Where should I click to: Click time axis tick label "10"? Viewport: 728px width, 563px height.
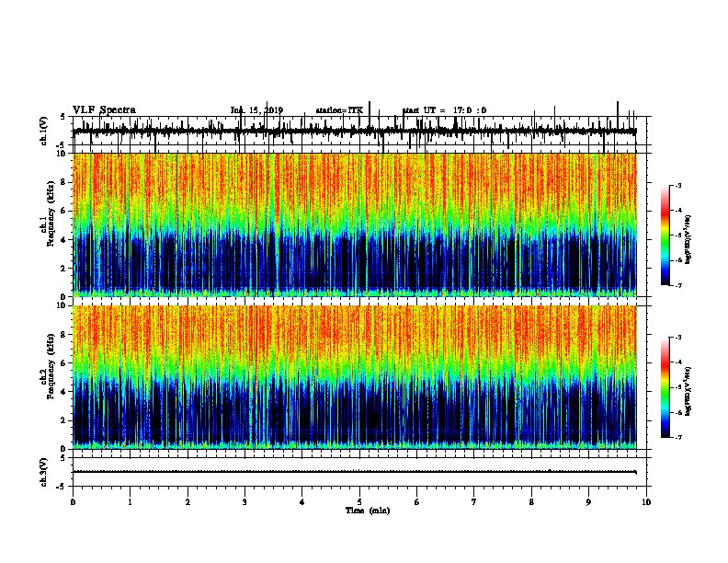coord(646,502)
